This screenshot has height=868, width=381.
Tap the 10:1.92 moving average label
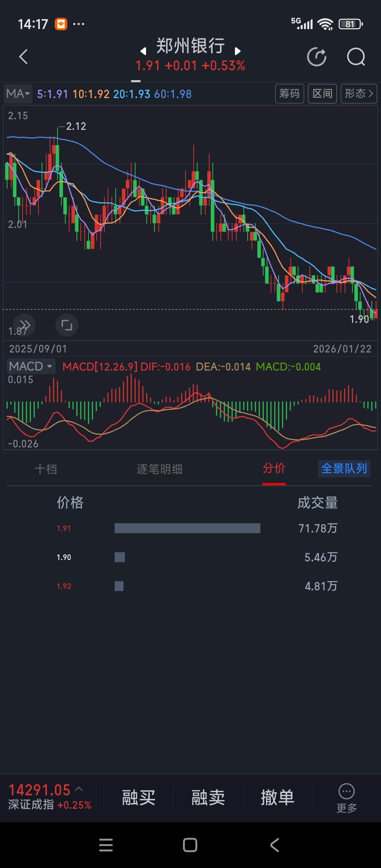pos(91,94)
